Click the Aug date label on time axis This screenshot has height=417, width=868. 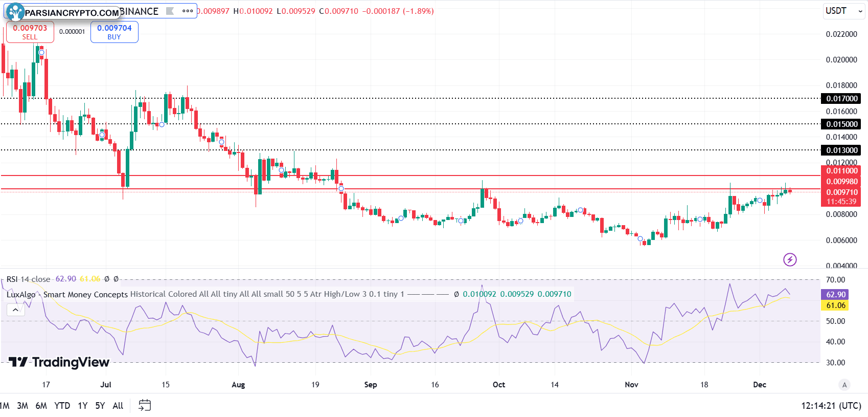[x=238, y=385]
